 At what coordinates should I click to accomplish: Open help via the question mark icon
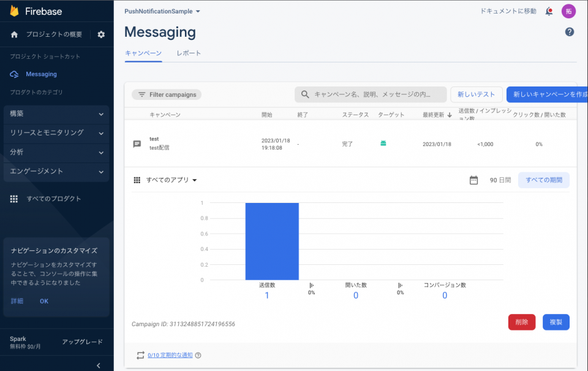[569, 32]
